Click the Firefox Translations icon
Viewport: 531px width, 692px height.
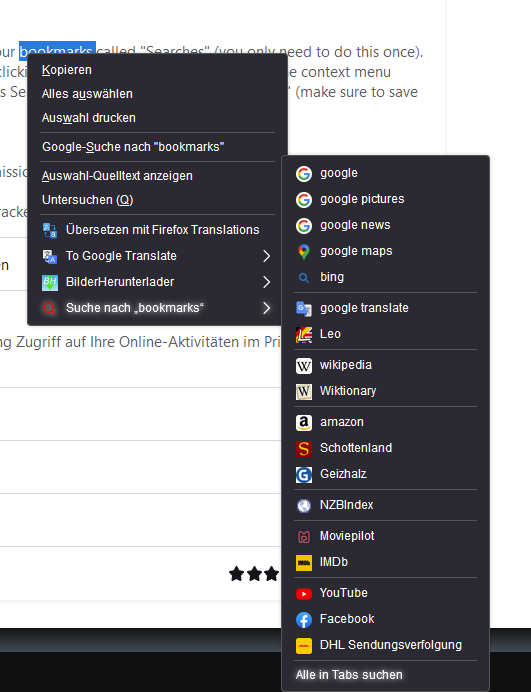(49, 230)
